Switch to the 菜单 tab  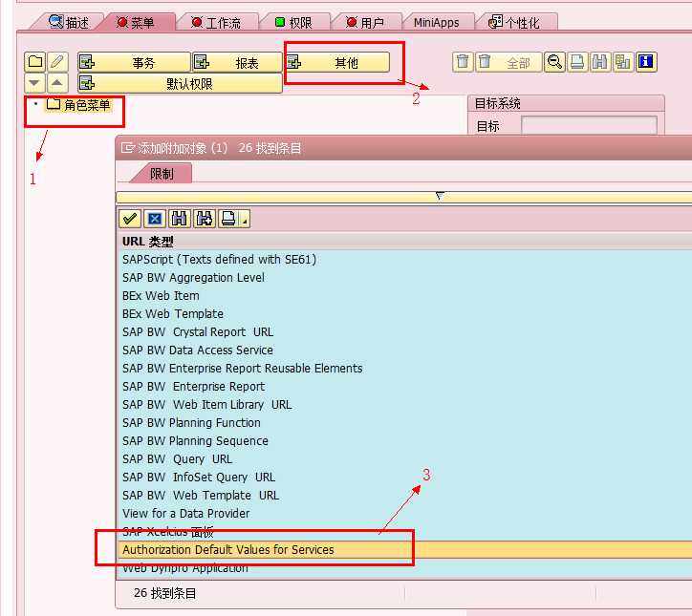tap(136, 22)
